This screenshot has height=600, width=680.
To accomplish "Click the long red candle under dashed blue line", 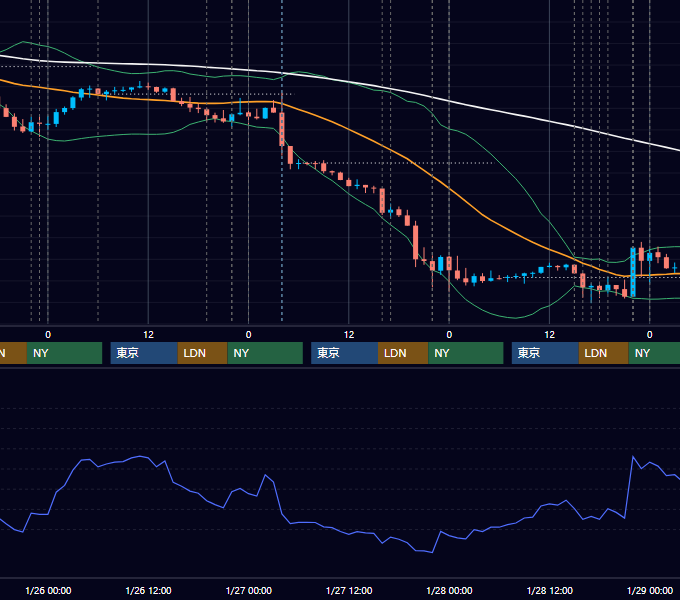I will pos(282,129).
